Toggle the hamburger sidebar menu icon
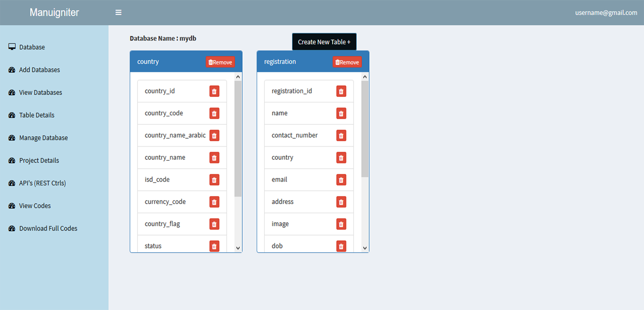 click(118, 13)
